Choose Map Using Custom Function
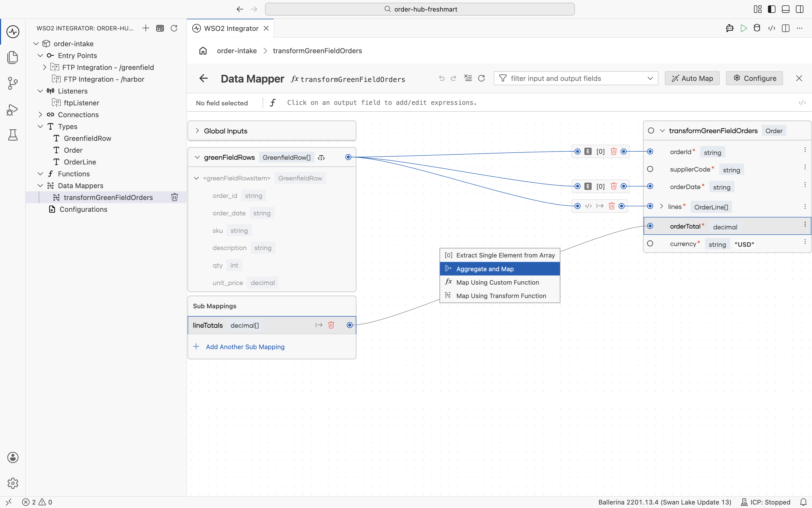812x508 pixels. click(x=500, y=282)
